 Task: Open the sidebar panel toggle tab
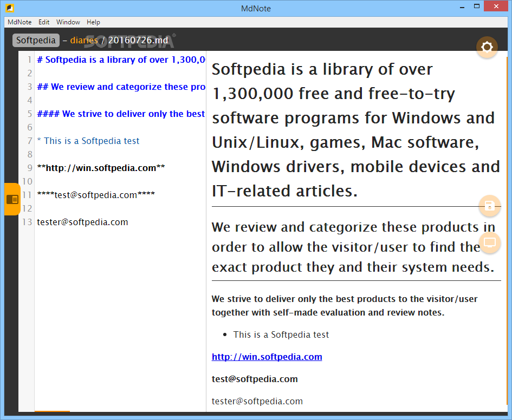point(12,199)
